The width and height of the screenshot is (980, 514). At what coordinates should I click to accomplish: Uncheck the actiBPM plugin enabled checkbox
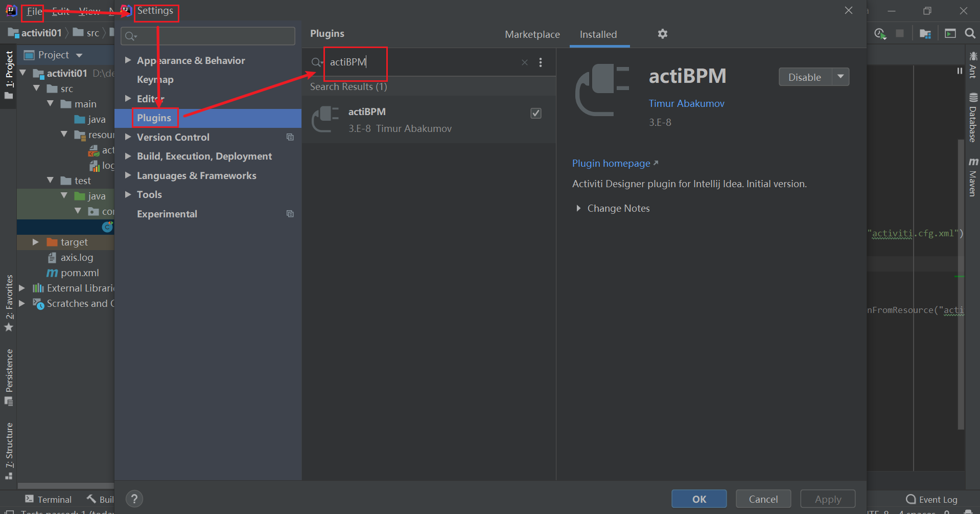[535, 113]
